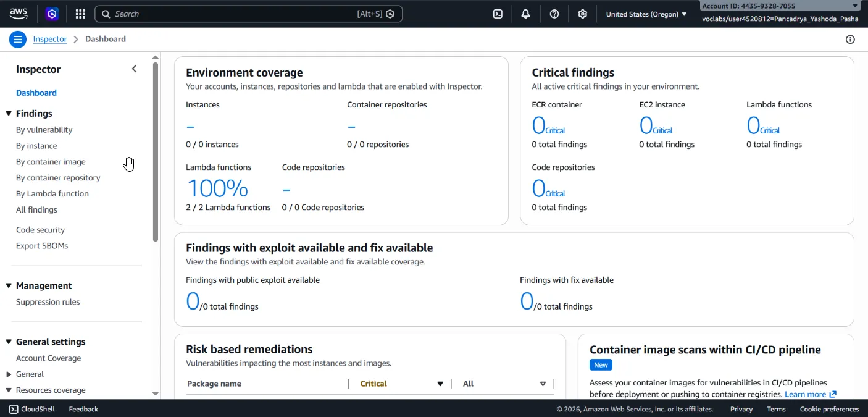Open the settings gear icon
Viewport: 868px width, 417px height.
pos(583,14)
